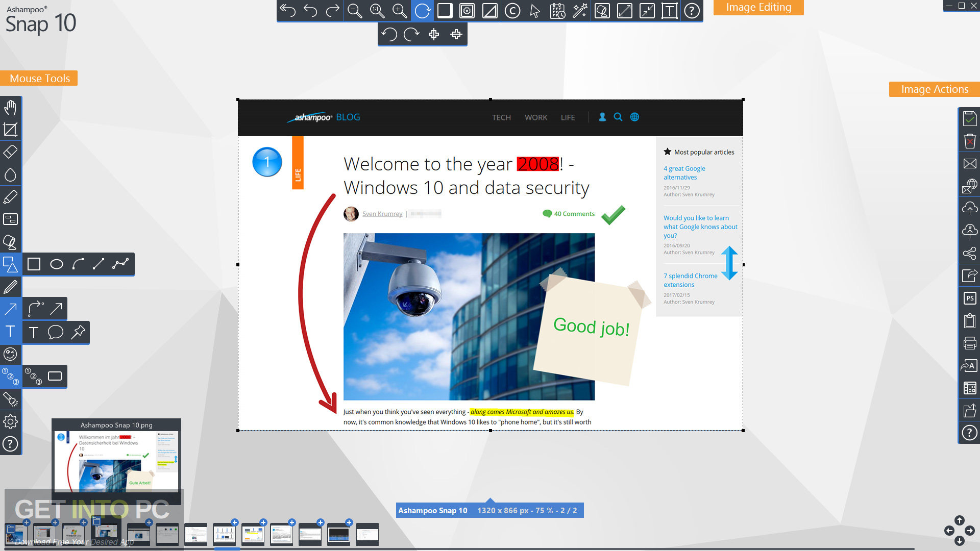Insert a mouse cursor into the image

click(534, 11)
